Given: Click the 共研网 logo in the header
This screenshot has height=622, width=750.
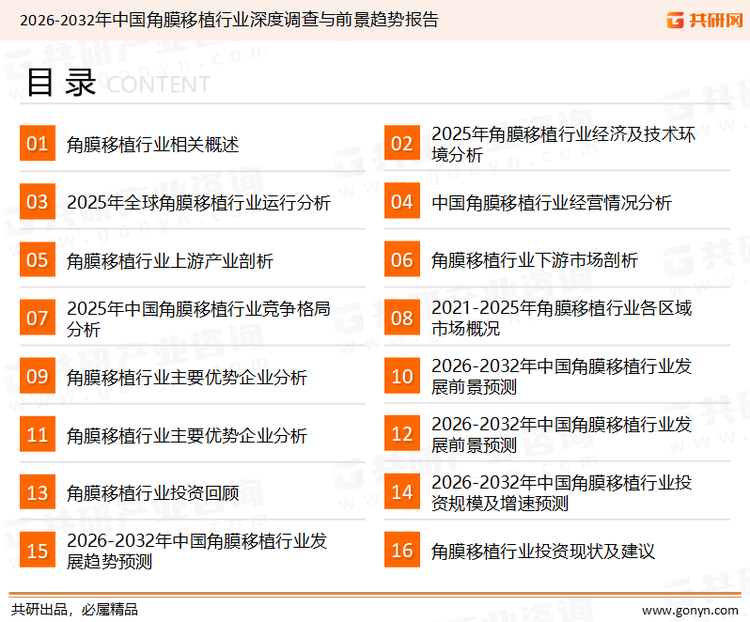Looking at the screenshot, I should [x=705, y=20].
